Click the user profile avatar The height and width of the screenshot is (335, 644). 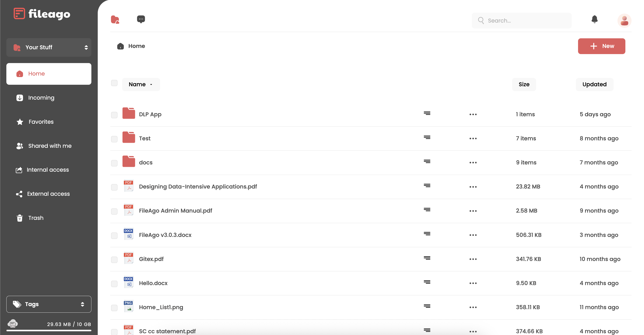[x=624, y=21]
